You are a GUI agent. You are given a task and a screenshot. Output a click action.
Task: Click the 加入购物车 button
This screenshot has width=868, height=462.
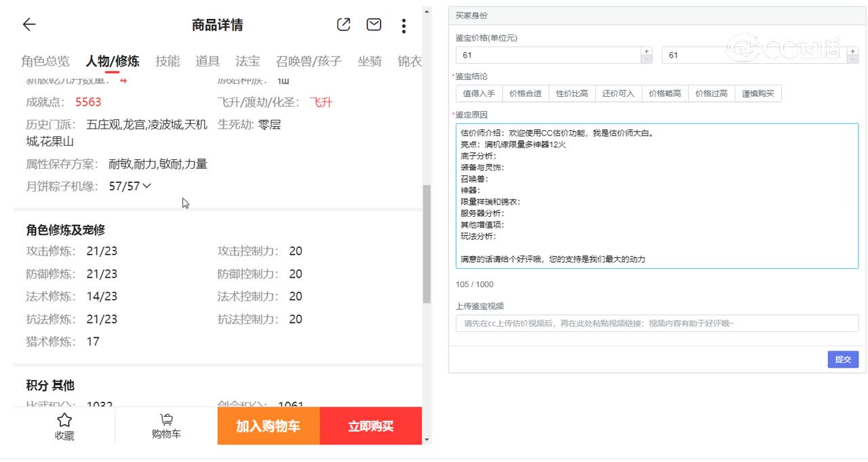[269, 426]
